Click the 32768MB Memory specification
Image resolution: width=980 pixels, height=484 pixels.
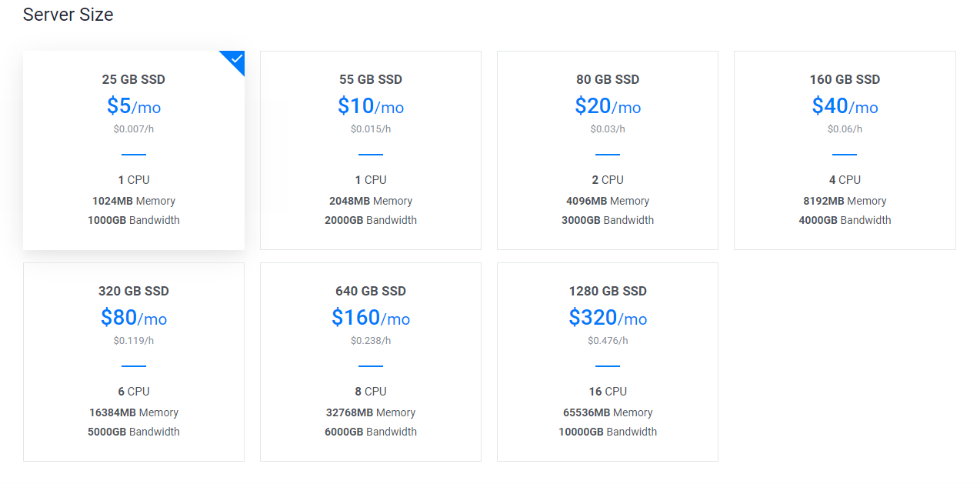tap(371, 412)
